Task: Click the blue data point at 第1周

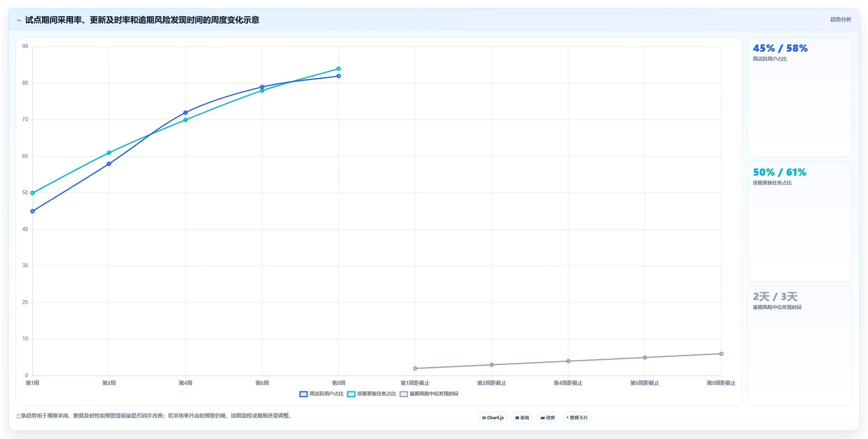Action: pos(33,211)
